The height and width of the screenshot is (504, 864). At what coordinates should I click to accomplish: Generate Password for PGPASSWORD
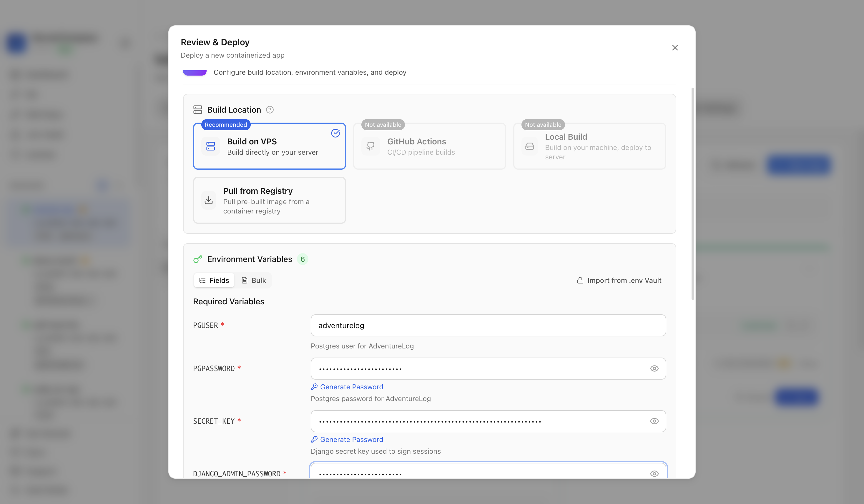tap(347, 387)
